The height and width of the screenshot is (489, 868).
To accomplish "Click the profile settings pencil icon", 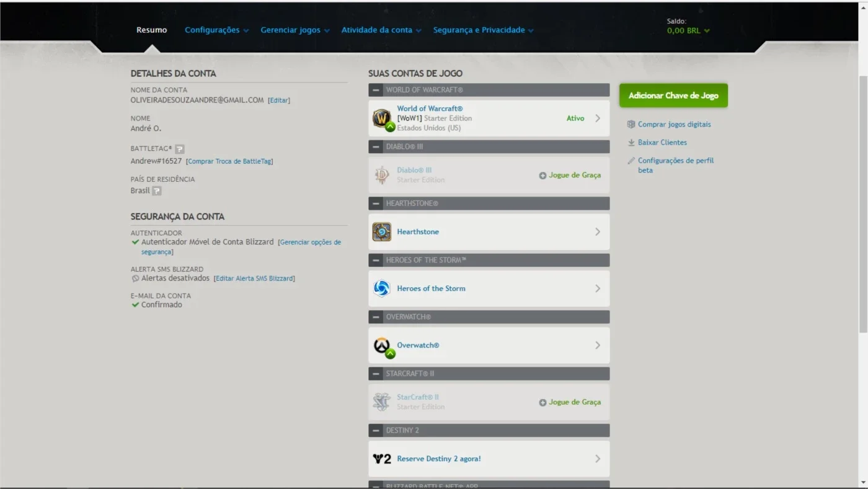I will [x=631, y=161].
